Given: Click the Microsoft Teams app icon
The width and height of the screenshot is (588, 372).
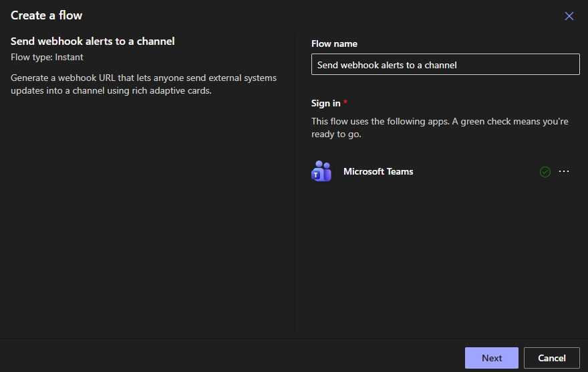Looking at the screenshot, I should (x=321, y=172).
